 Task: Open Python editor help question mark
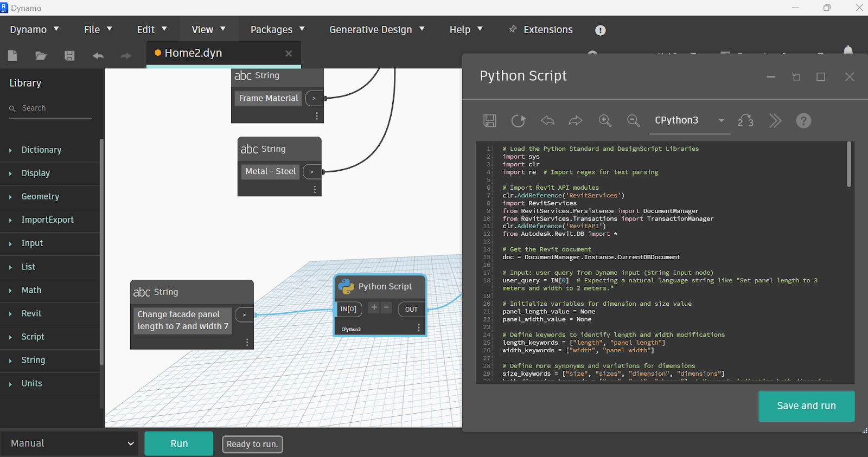(803, 120)
